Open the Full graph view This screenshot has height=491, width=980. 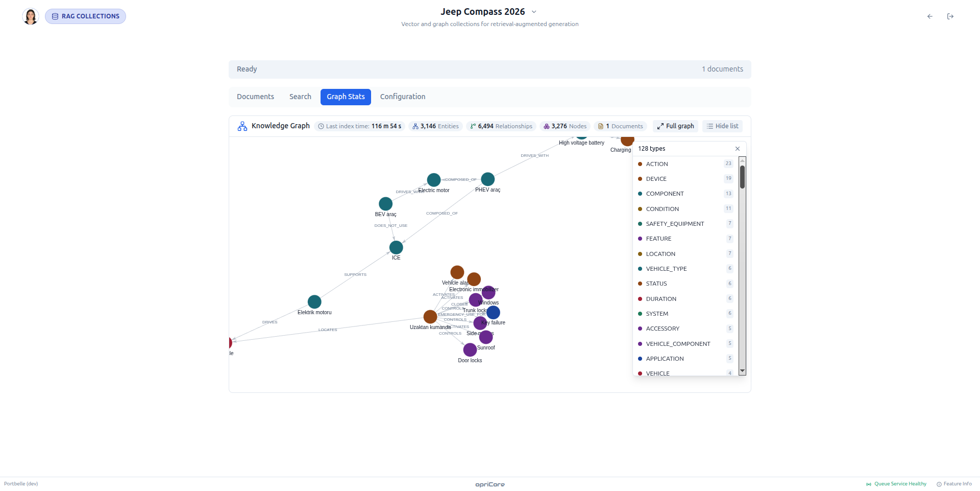pos(675,126)
